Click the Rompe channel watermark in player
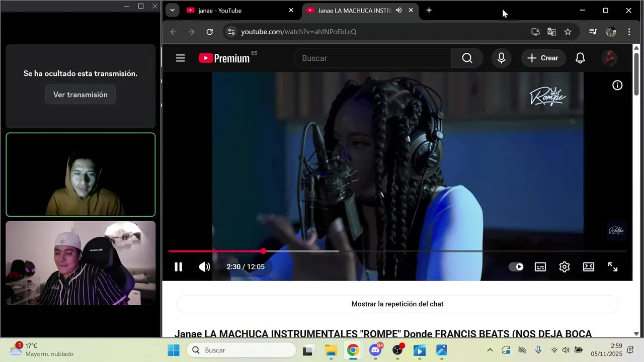This screenshot has width=644, height=362. (616, 230)
